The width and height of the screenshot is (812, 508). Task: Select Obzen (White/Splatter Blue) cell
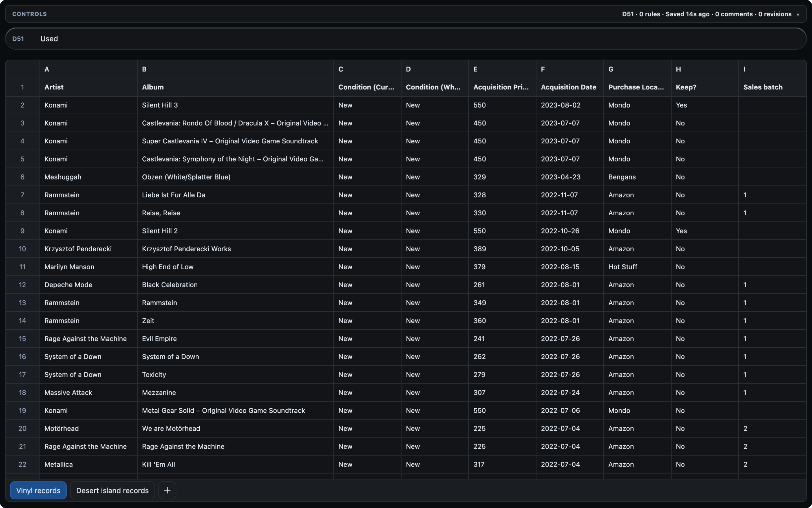click(235, 177)
